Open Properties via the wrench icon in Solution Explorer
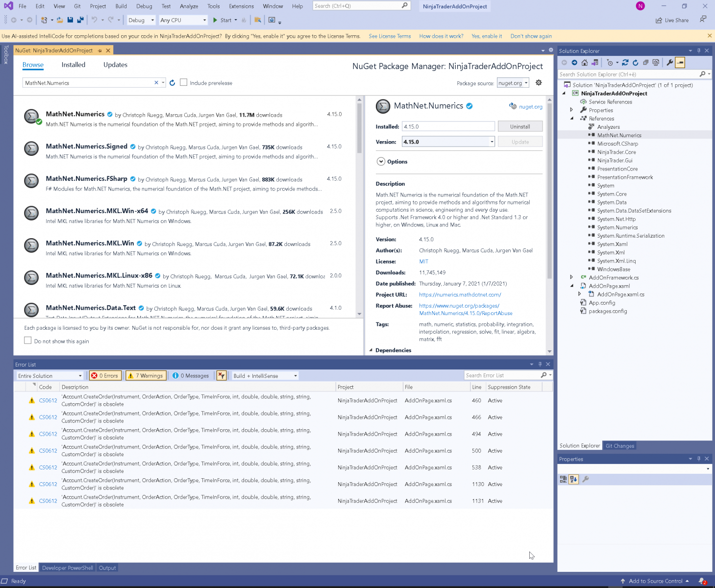715x588 pixels. click(x=670, y=63)
